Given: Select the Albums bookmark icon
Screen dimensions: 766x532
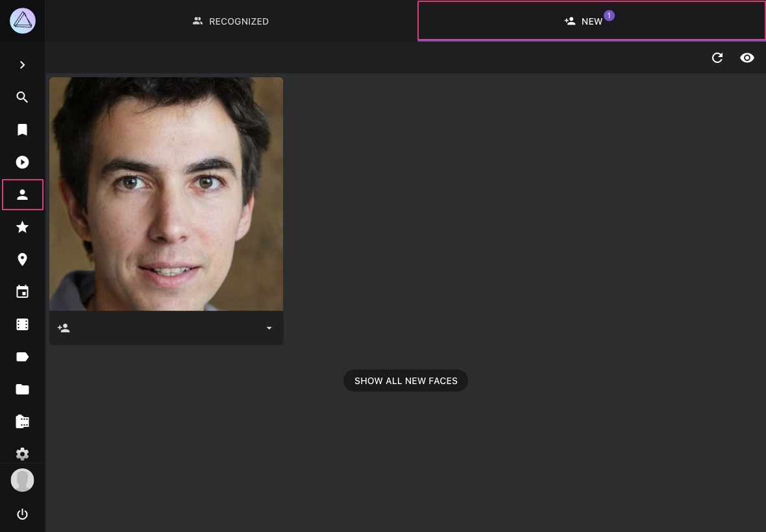Looking at the screenshot, I should 23,130.
